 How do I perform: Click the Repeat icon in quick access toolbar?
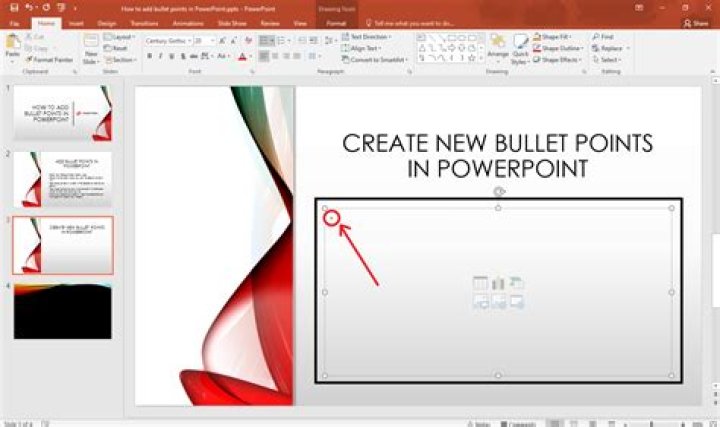46,7
